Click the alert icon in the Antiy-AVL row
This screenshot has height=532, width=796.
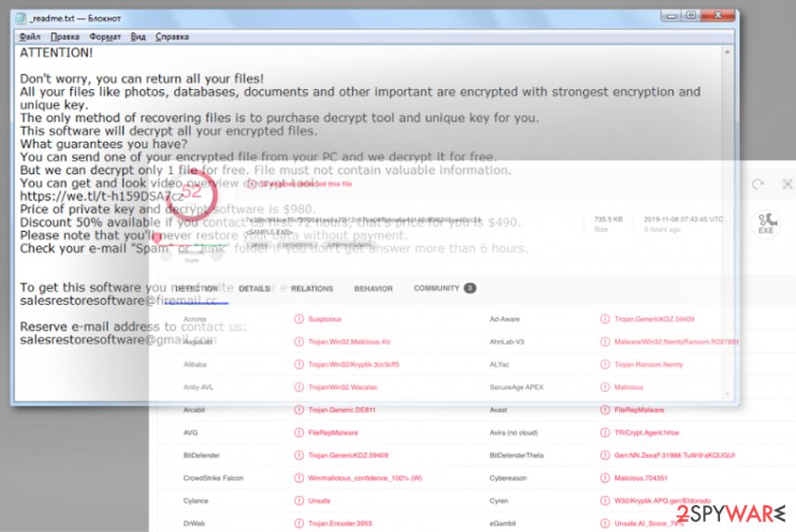point(299,386)
